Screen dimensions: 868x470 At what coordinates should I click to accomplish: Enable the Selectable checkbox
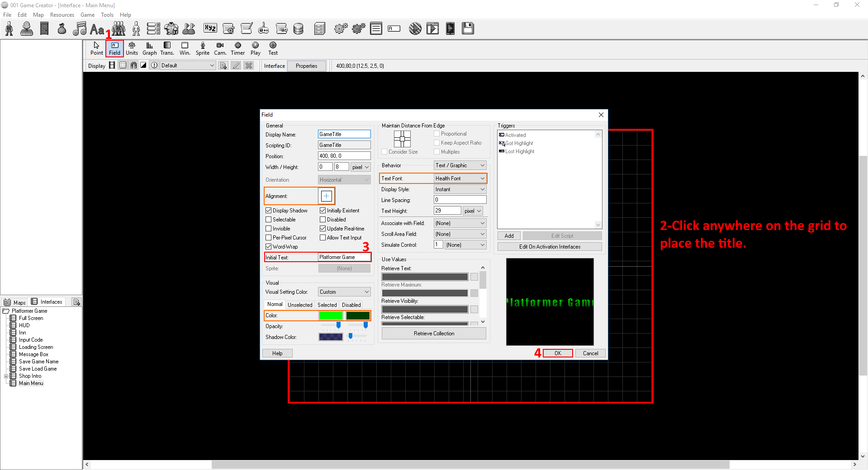[268, 220]
